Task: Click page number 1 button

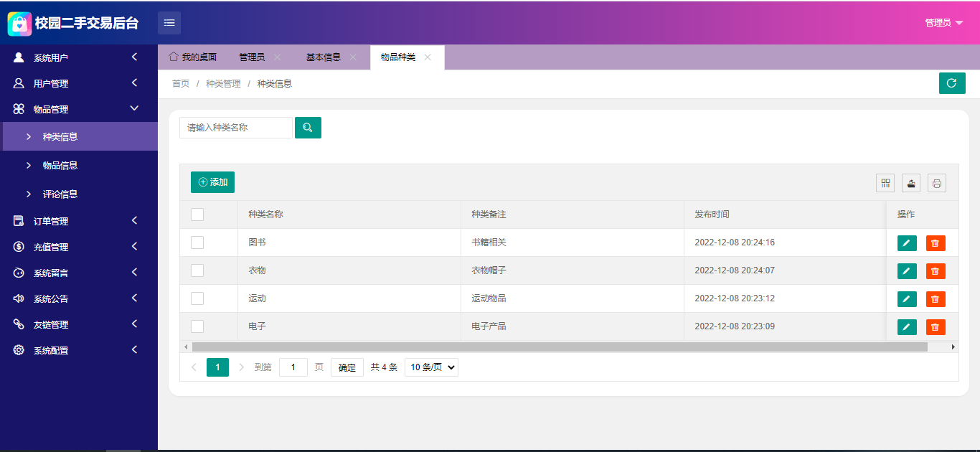Action: [x=217, y=367]
